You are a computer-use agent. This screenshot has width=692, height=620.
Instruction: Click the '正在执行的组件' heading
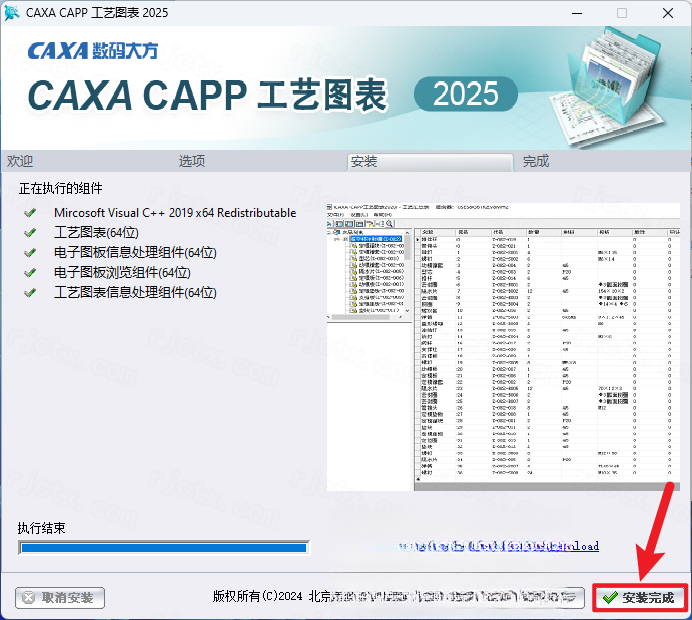[x=60, y=188]
